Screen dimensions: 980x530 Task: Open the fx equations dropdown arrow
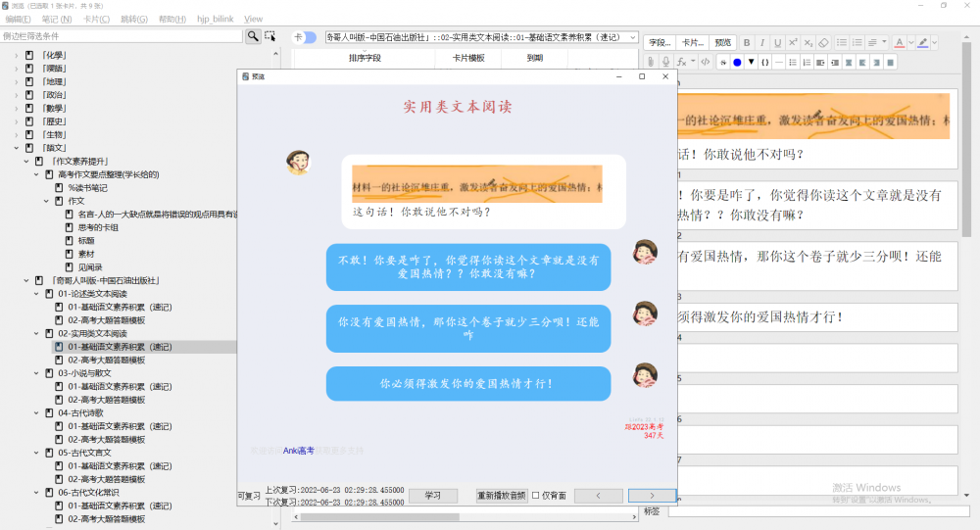coord(693,62)
